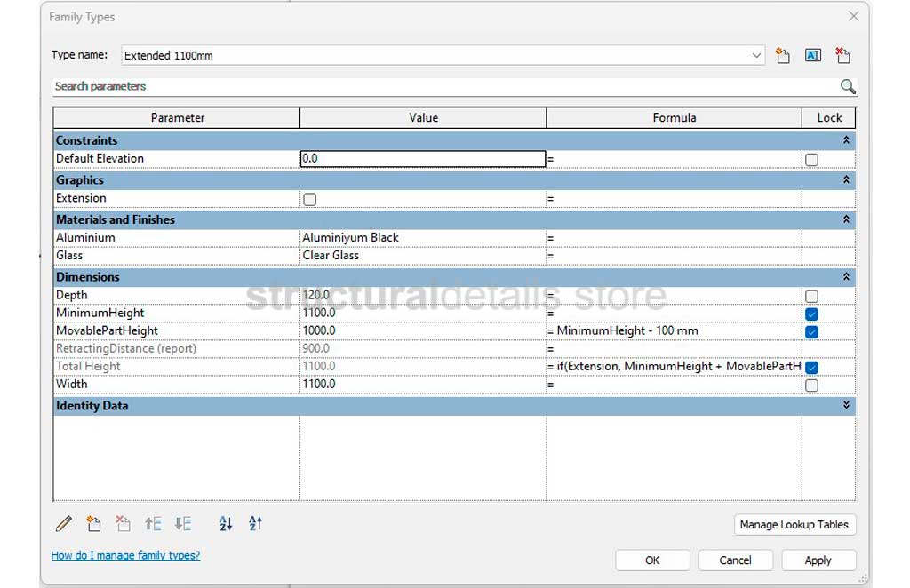Collapse the Dimensions section
Viewport: 910px width, 588px height.
[846, 277]
